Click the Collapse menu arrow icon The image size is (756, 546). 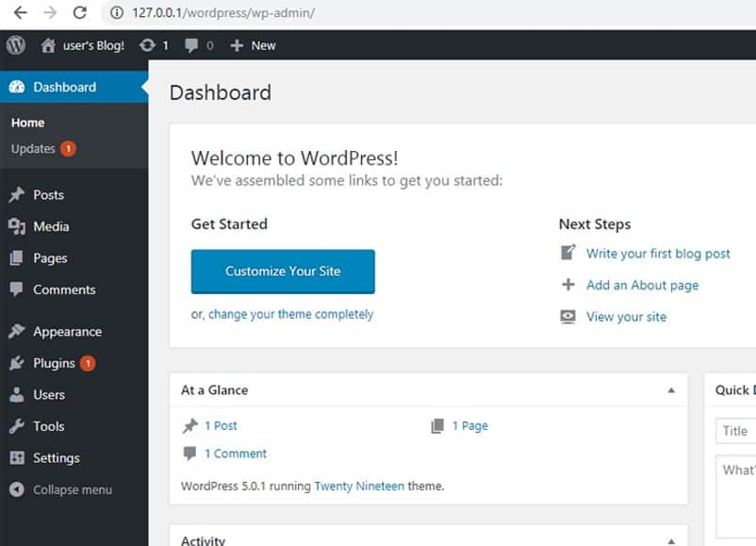pyautogui.click(x=17, y=489)
